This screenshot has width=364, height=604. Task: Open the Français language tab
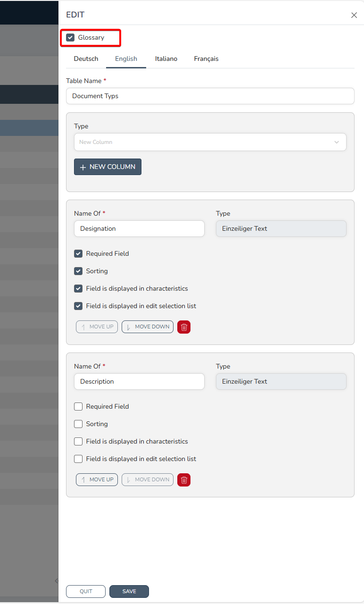click(206, 59)
